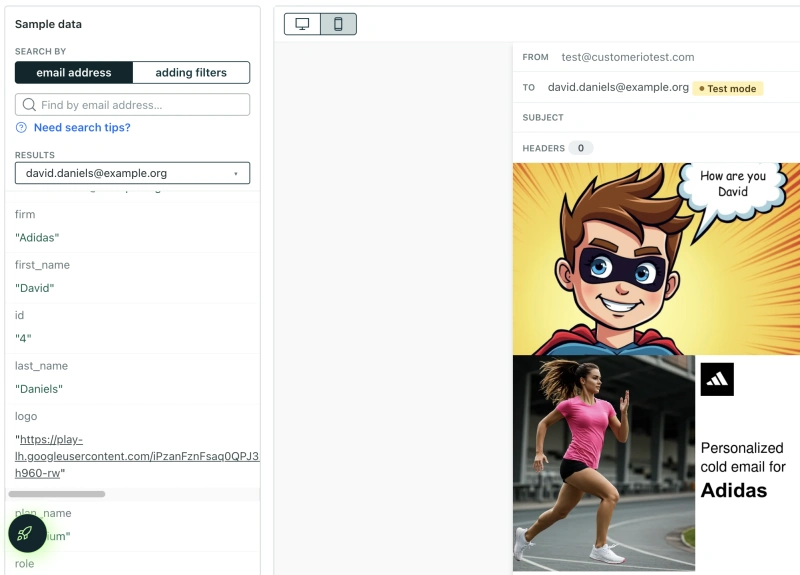The height and width of the screenshot is (575, 800).
Task: Click the sender test@customeriotest.com
Action: click(x=628, y=57)
